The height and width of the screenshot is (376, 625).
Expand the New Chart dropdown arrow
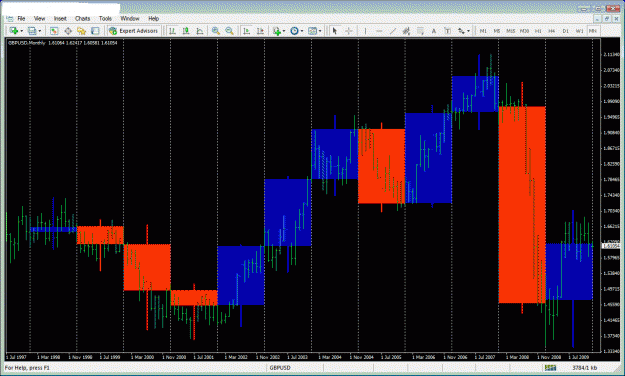click(x=22, y=31)
